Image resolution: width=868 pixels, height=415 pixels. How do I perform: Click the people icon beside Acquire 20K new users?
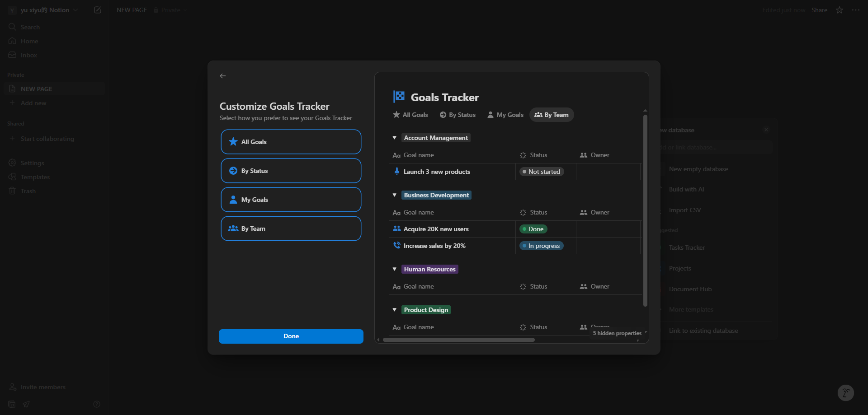click(397, 228)
